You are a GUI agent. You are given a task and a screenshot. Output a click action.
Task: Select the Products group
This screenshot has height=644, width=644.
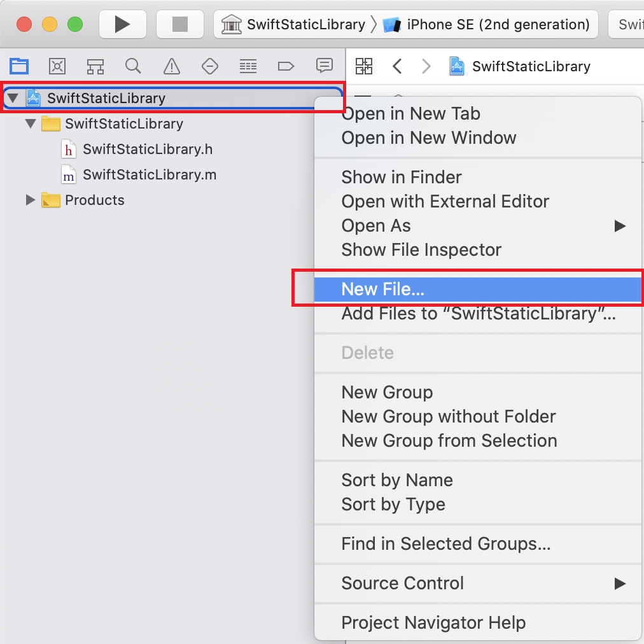83,200
